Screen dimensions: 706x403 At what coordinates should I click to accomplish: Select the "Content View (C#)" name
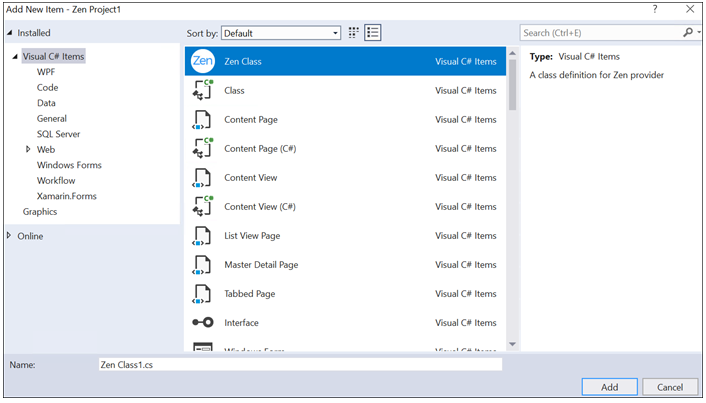260,207
